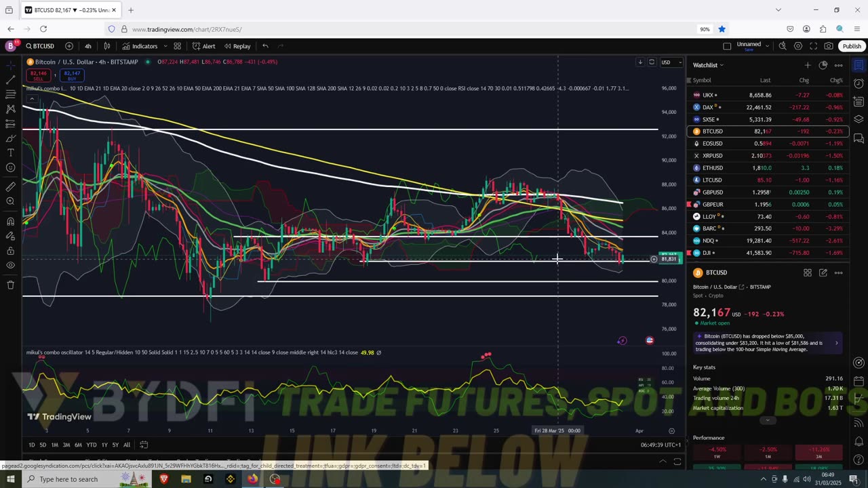Screen dimensions: 868x488
Task: Toggle lock all drawings
Action: pyautogui.click(x=10, y=250)
